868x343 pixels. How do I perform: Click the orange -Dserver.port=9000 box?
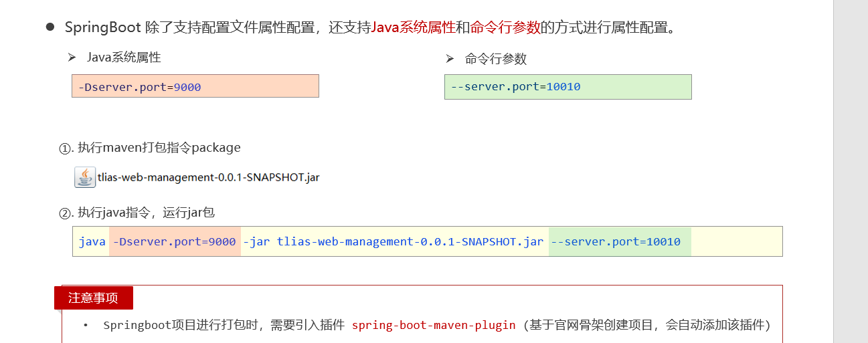pyautogui.click(x=195, y=86)
